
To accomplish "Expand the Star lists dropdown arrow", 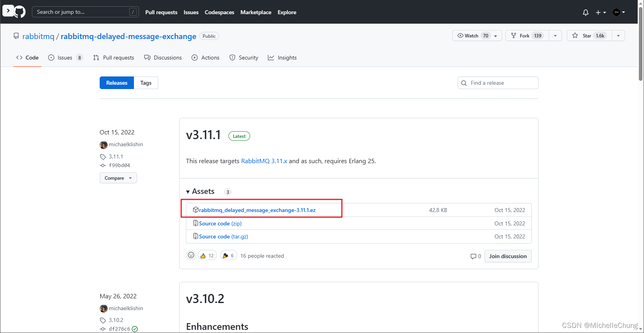I will pyautogui.click(x=618, y=35).
